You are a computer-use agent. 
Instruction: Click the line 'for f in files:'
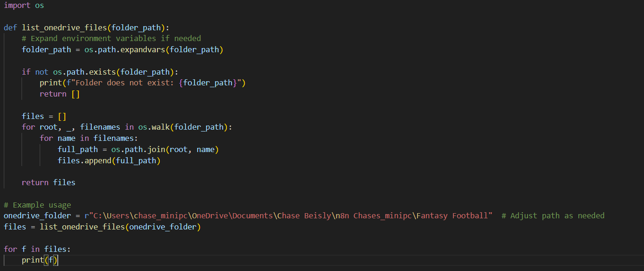point(37,249)
